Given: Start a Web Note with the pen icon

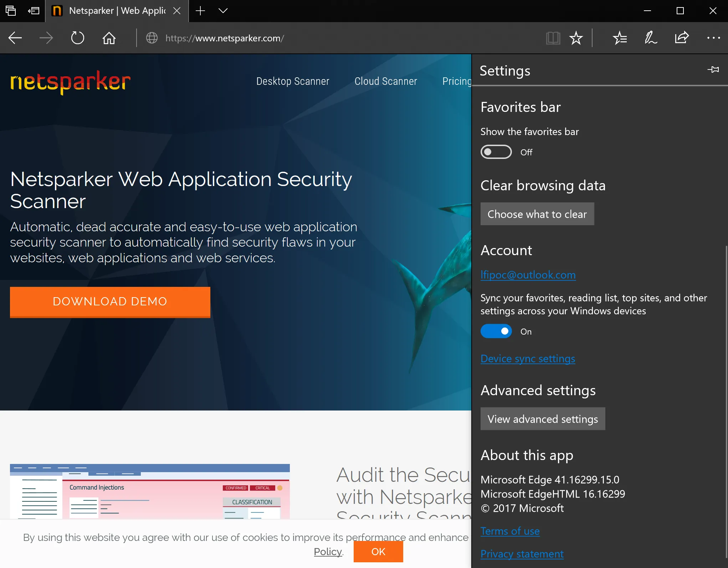Looking at the screenshot, I should (x=650, y=38).
